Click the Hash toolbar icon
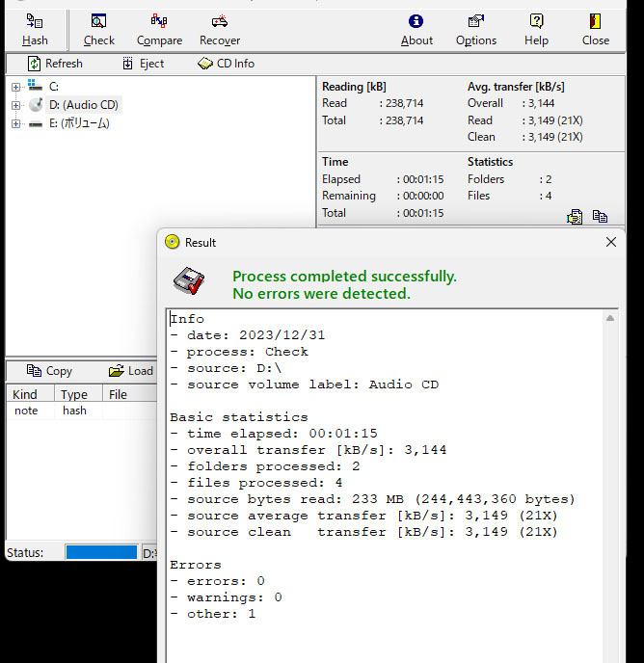The height and width of the screenshot is (663, 644). click(35, 29)
